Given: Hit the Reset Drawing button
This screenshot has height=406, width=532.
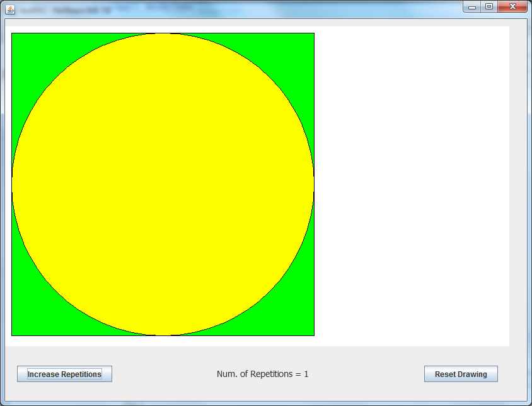Looking at the screenshot, I should (x=461, y=374).
